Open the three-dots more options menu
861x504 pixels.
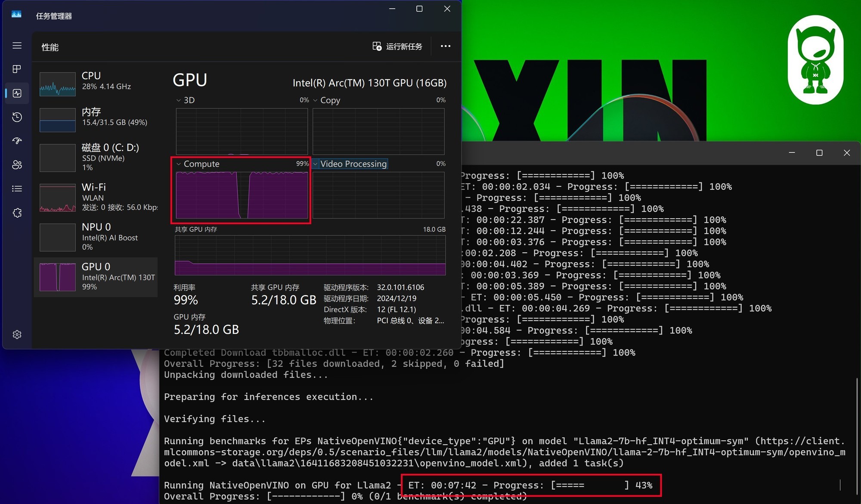tap(446, 46)
